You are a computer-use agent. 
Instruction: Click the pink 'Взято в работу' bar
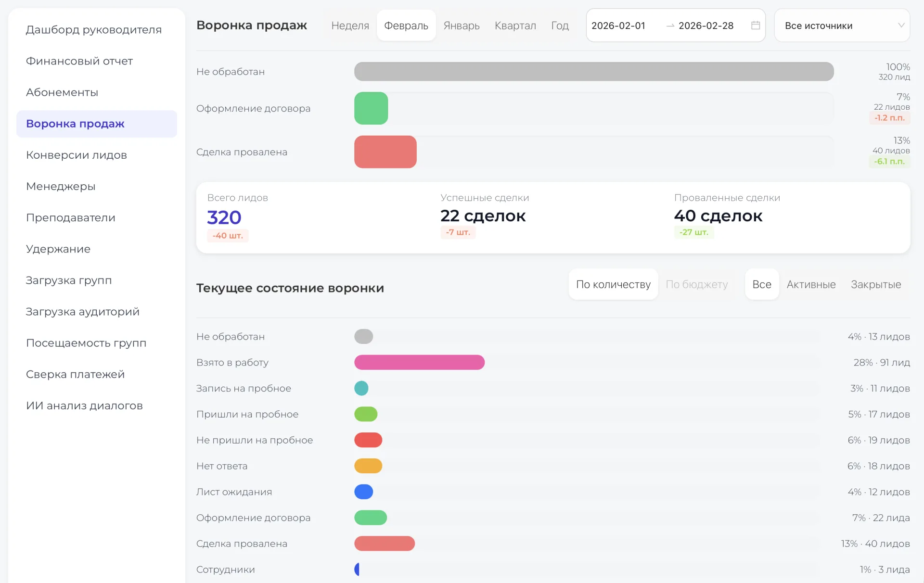[419, 362]
